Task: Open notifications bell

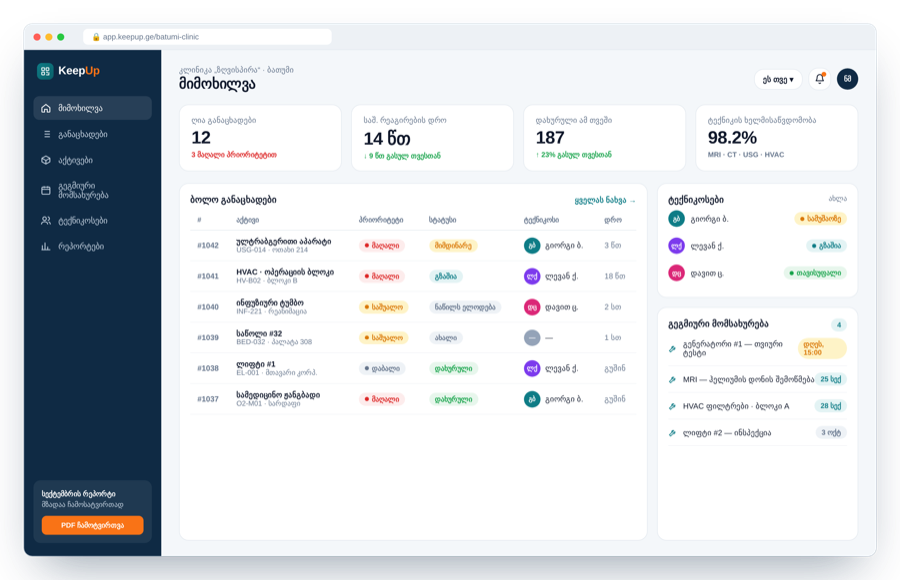Action: pos(820,79)
